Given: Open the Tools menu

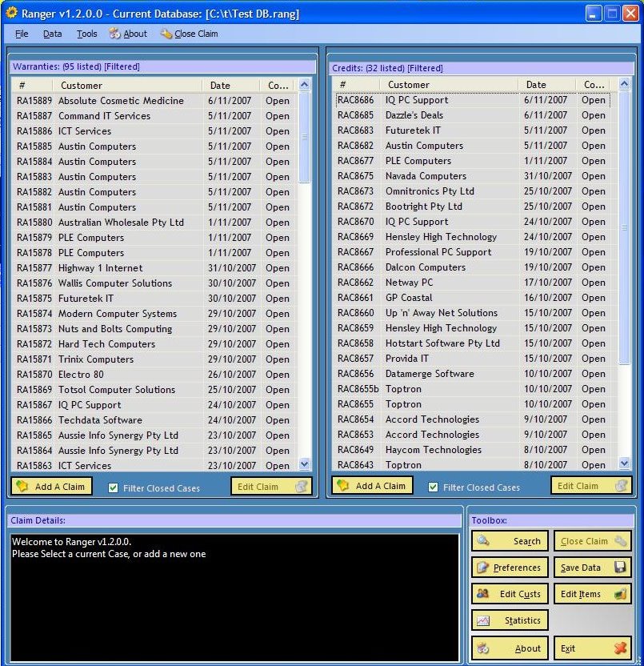Looking at the screenshot, I should (x=86, y=34).
